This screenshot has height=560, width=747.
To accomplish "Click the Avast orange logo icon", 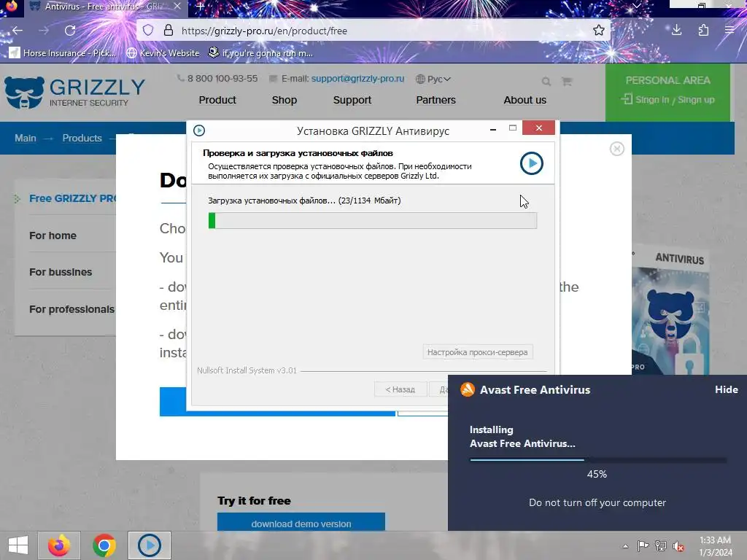I will (x=468, y=389).
